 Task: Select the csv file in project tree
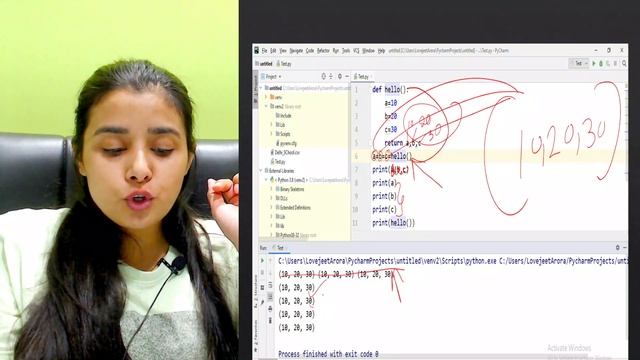click(285, 152)
